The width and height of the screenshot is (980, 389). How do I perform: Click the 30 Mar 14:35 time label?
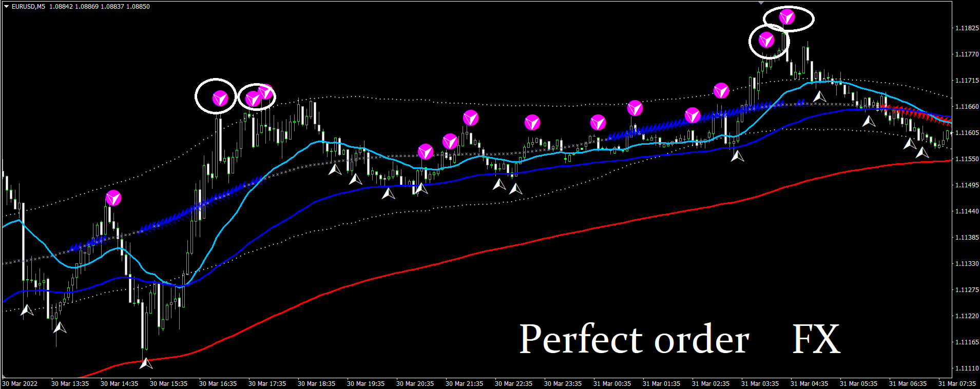click(119, 384)
